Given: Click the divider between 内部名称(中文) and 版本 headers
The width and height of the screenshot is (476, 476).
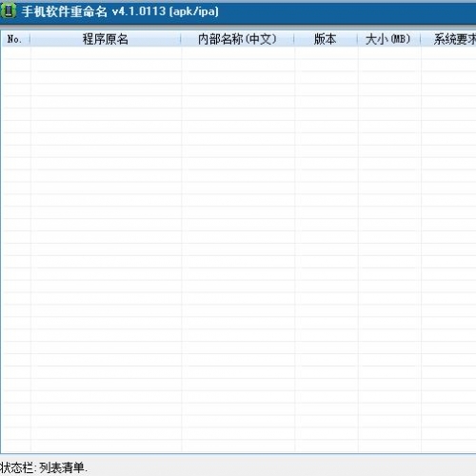Looking at the screenshot, I should point(294,39).
